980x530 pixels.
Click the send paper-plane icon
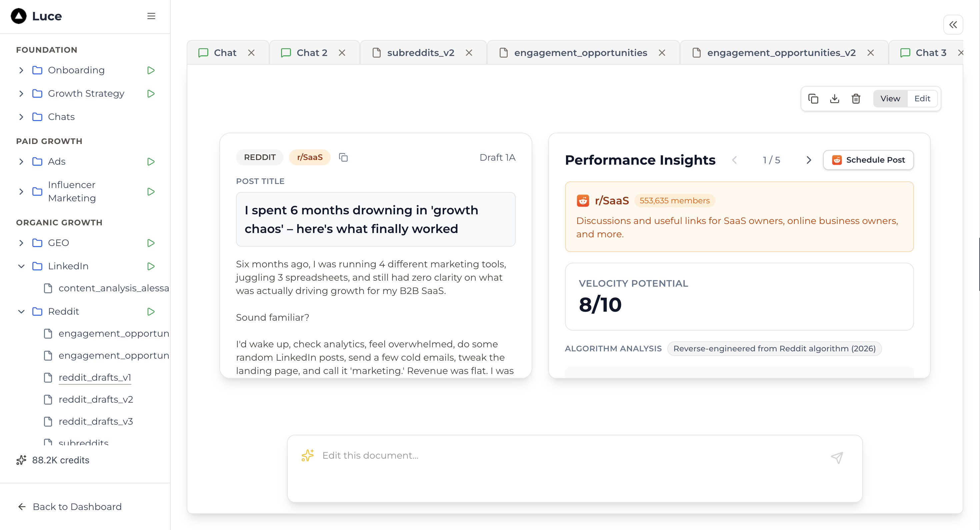pos(837,457)
